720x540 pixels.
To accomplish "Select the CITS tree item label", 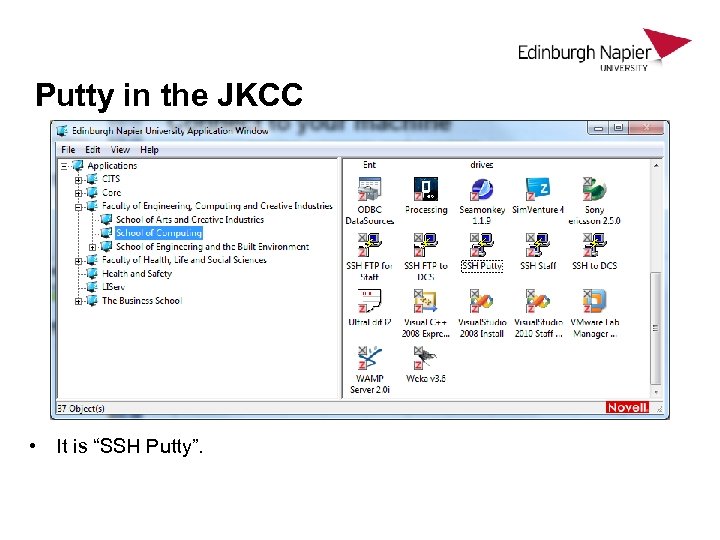I will click(x=111, y=179).
